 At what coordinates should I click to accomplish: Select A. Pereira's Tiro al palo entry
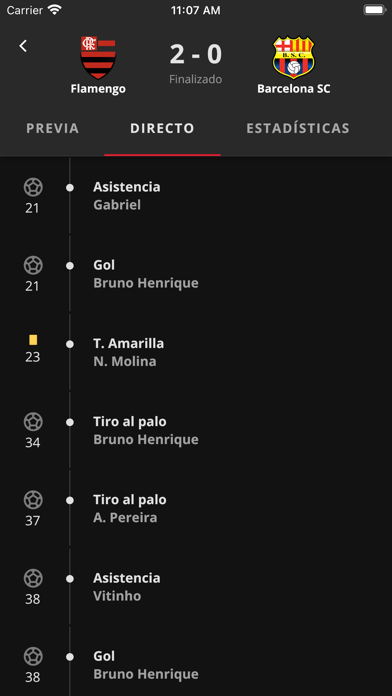pyautogui.click(x=196, y=509)
